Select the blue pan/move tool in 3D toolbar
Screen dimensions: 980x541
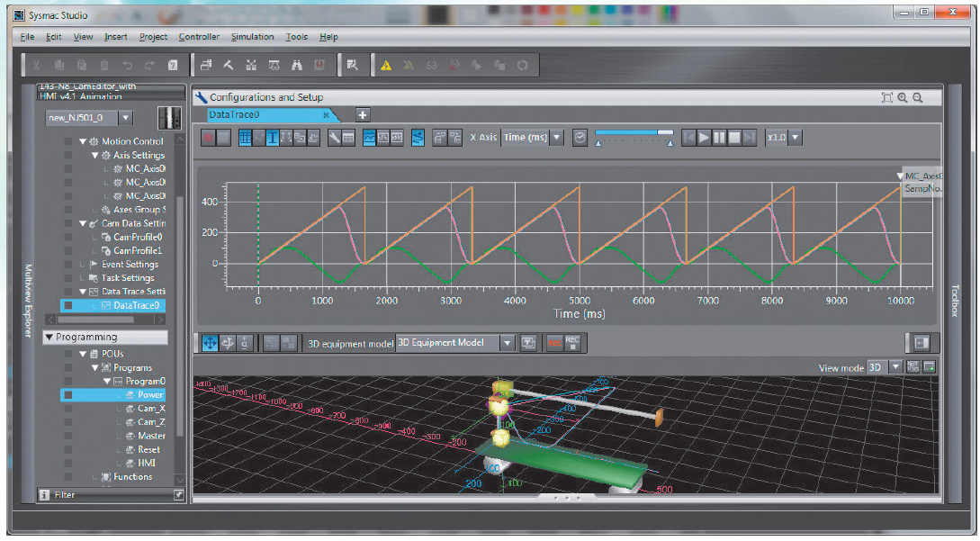point(210,343)
